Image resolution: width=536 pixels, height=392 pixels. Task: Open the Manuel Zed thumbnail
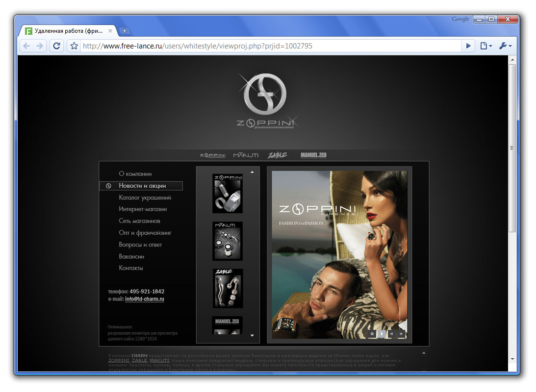click(x=228, y=325)
